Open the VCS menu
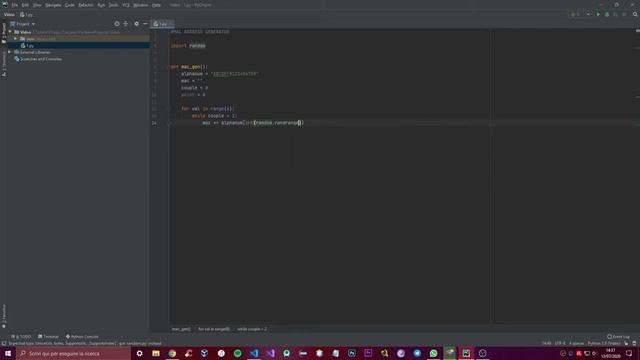Image resolution: width=640 pixels, height=360 pixels. click(x=126, y=5)
